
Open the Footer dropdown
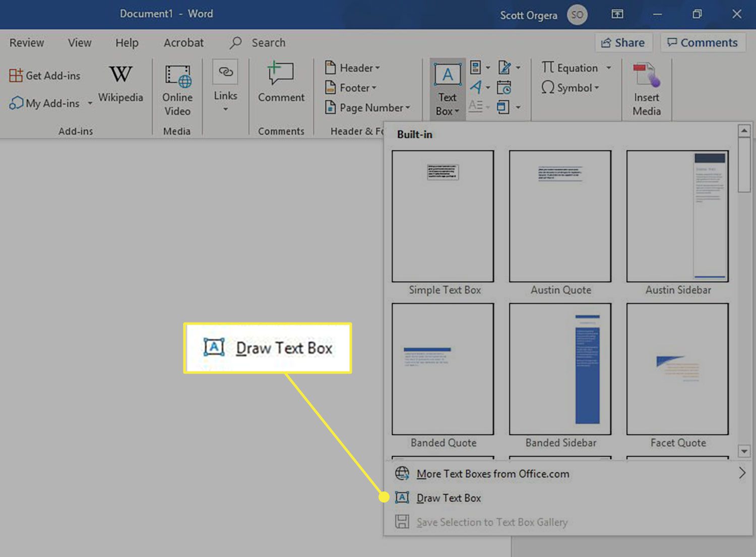[x=351, y=88]
